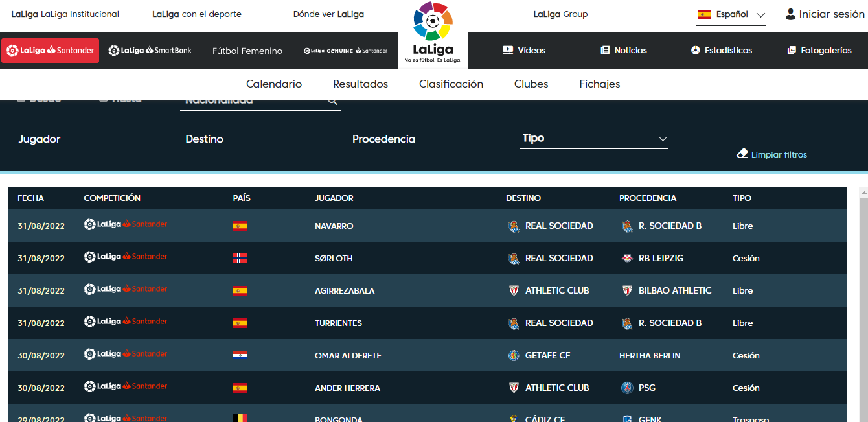The width and height of the screenshot is (868, 422).
Task: Open the Calendario tab
Action: 274,84
